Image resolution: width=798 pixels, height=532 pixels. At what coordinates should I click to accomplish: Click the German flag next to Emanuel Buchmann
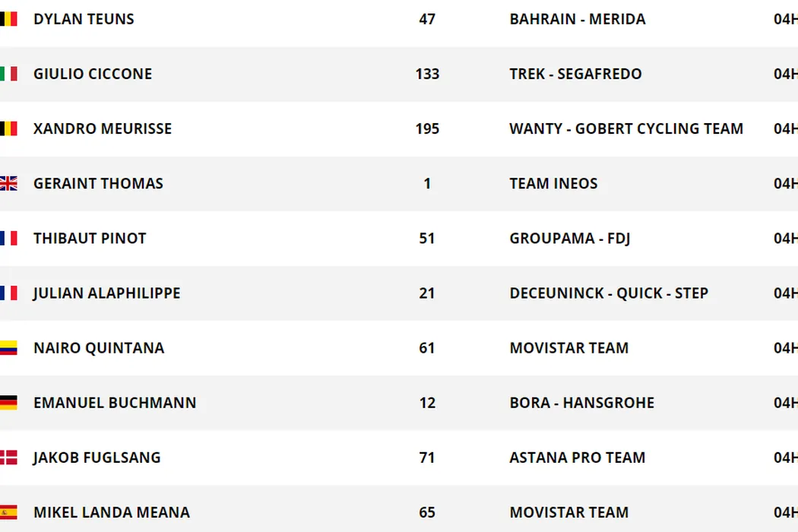tap(8, 403)
